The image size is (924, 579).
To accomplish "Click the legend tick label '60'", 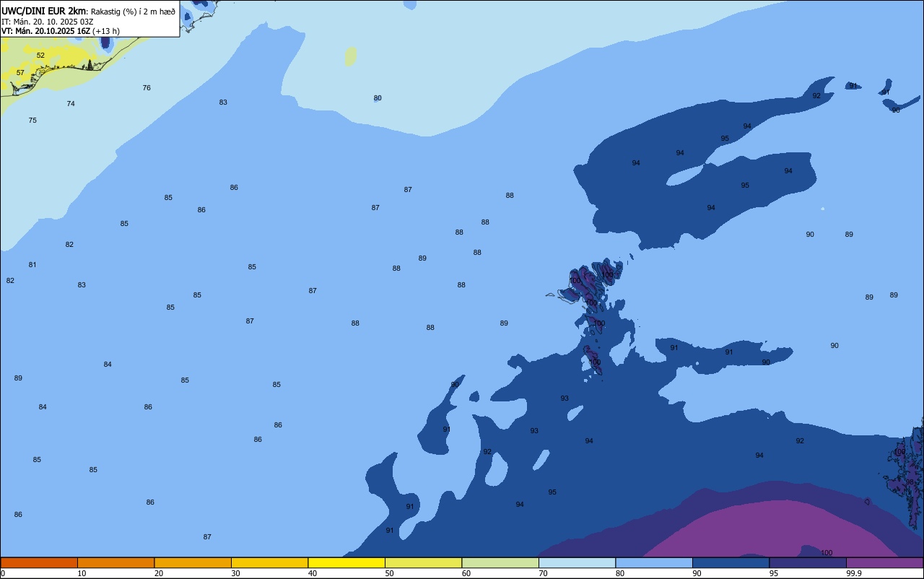I will [x=466, y=573].
